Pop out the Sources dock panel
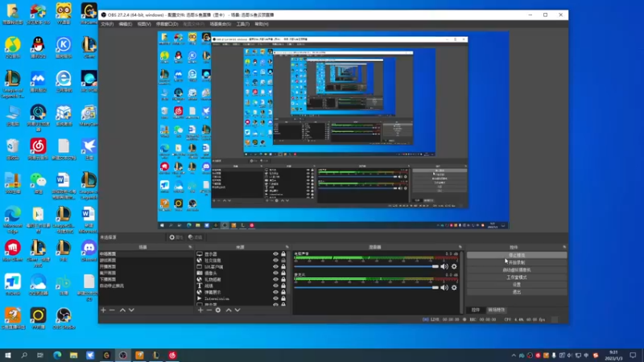644x362 pixels. pos(287,247)
